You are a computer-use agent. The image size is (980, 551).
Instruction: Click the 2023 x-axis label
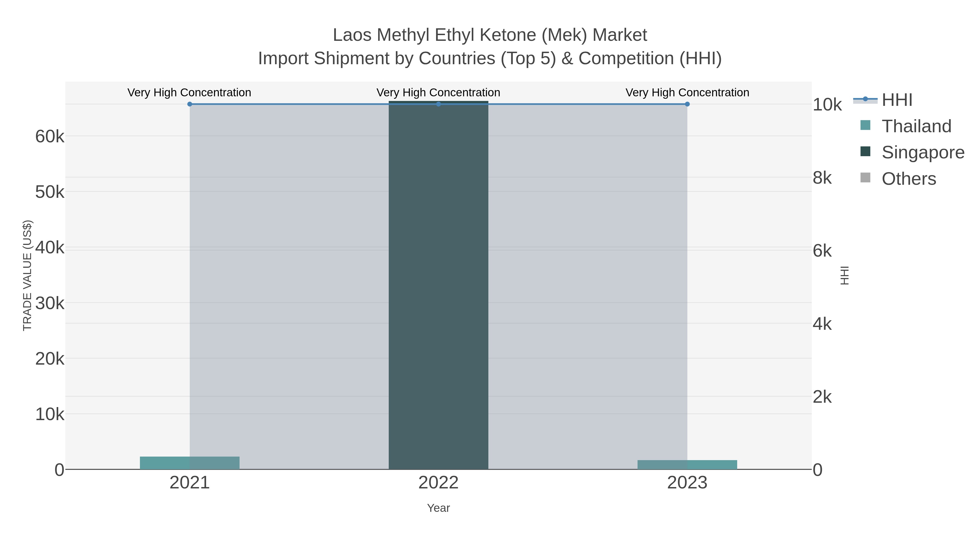click(x=687, y=482)
